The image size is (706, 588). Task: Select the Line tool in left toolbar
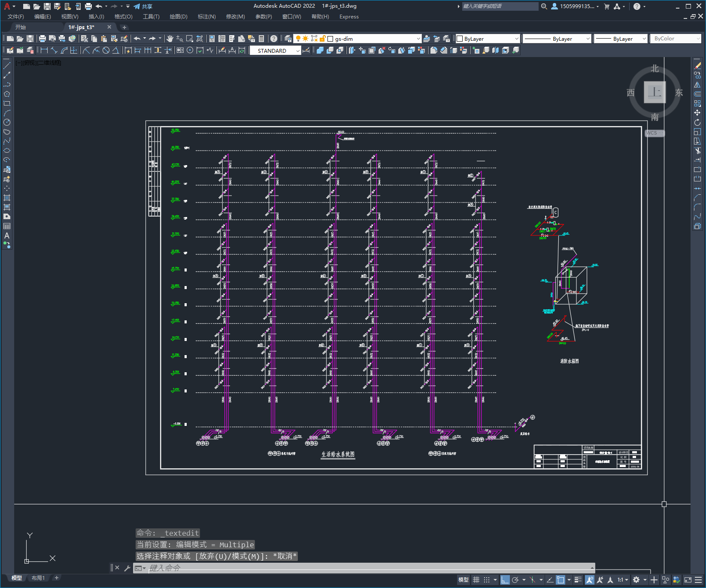pyautogui.click(x=7, y=66)
